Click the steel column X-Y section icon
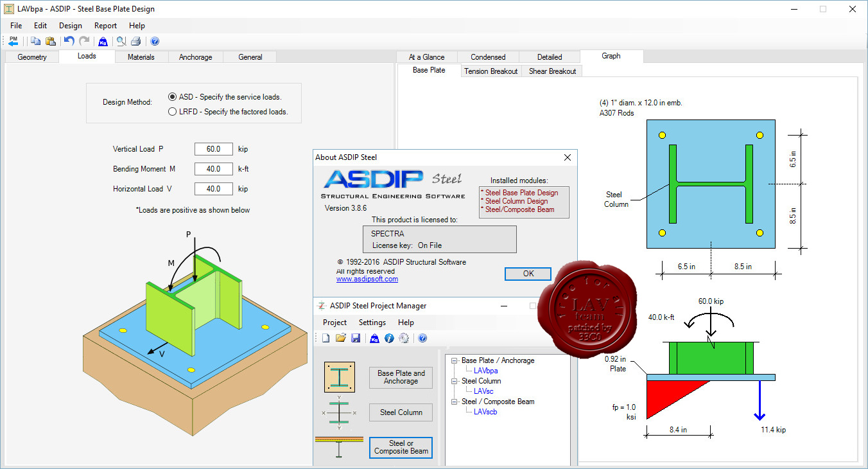Screen dimensions: 868x469 click(338, 412)
